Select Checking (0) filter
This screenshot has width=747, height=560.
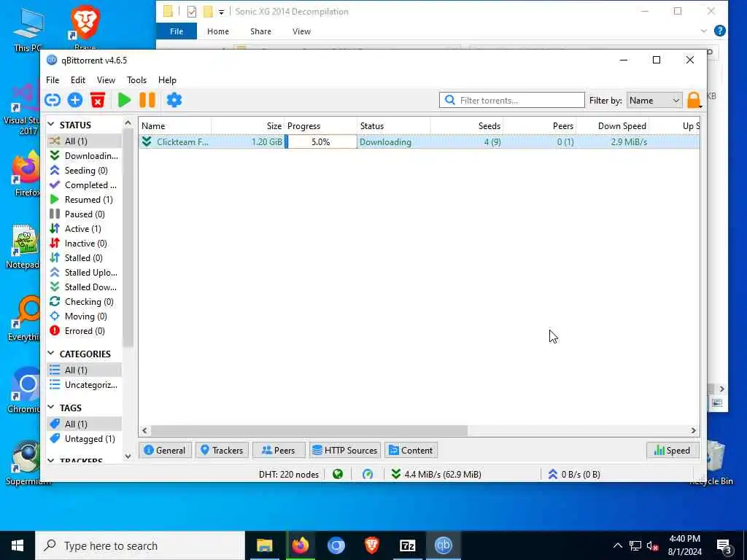[85, 302]
